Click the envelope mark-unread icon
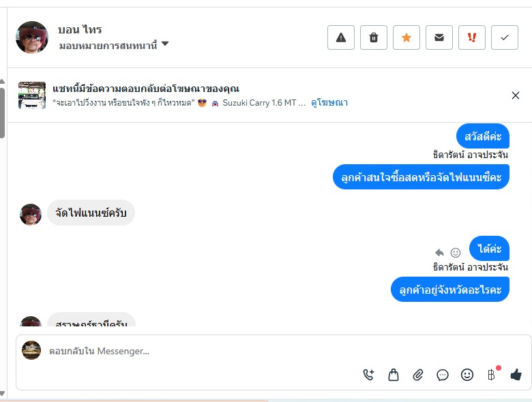The width and height of the screenshot is (532, 402). tap(439, 37)
